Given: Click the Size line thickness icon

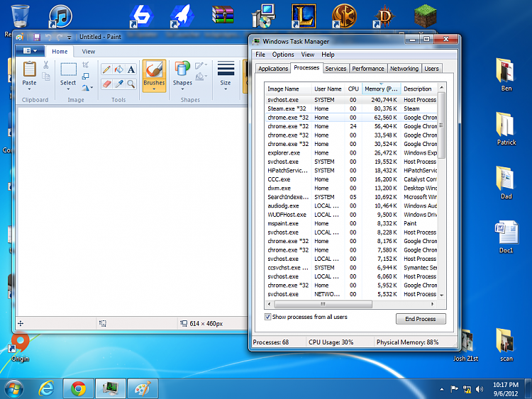Looking at the screenshot, I should (x=226, y=69).
